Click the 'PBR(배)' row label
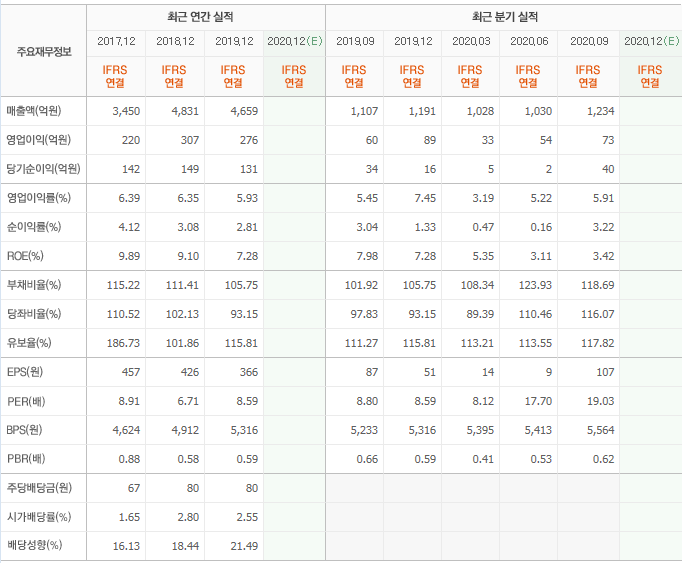The width and height of the screenshot is (685, 563). point(26,459)
